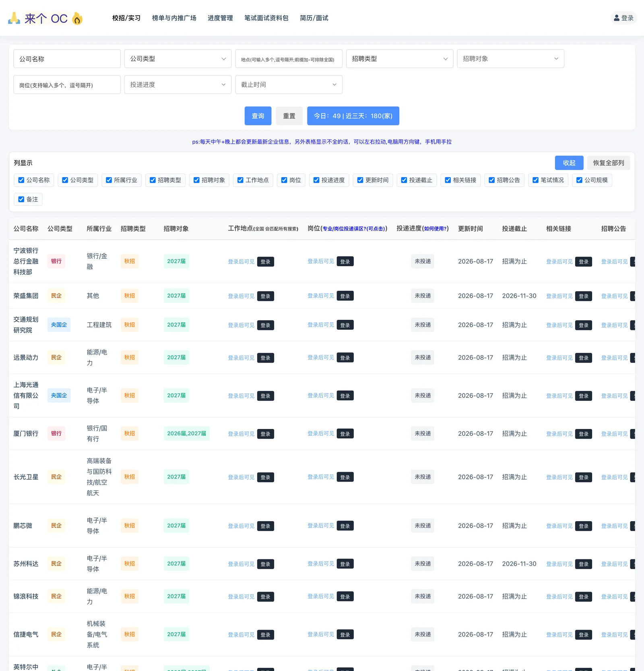Screen dimensions: 644x671
Task: Toggle the 招聘对象 column checkbox
Action: 196,180
